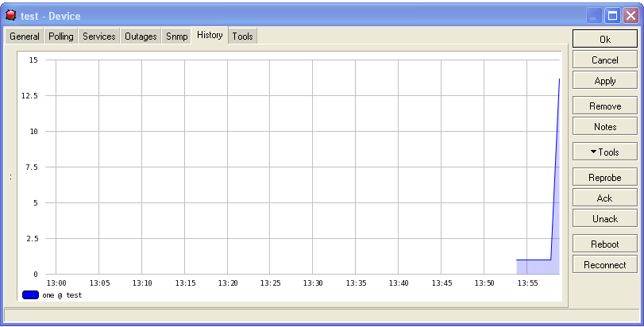Viewport: 644px width, 327px height.
Task: Maximize the test - Device window
Action: [612, 16]
